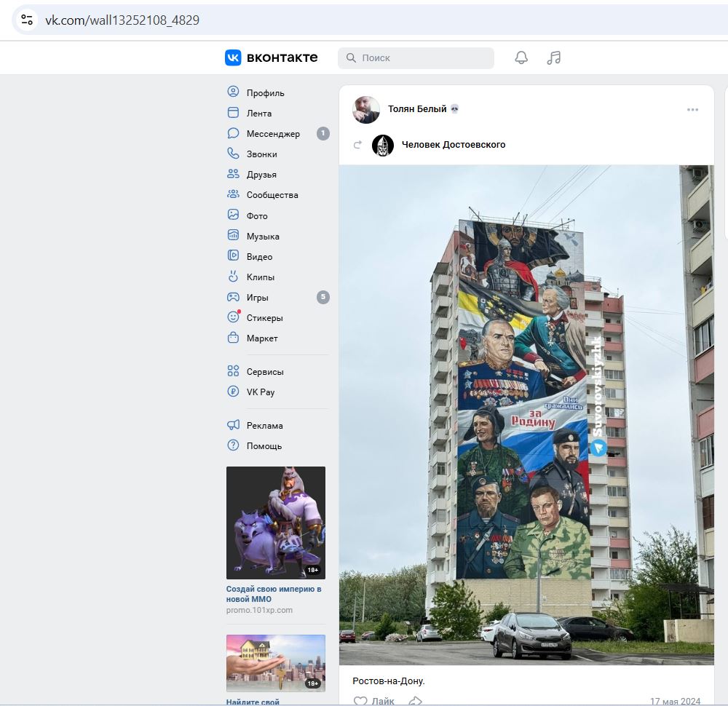Screen dimensions: 728x706
Task: Click the Звонки phone icon
Action: pos(233,154)
